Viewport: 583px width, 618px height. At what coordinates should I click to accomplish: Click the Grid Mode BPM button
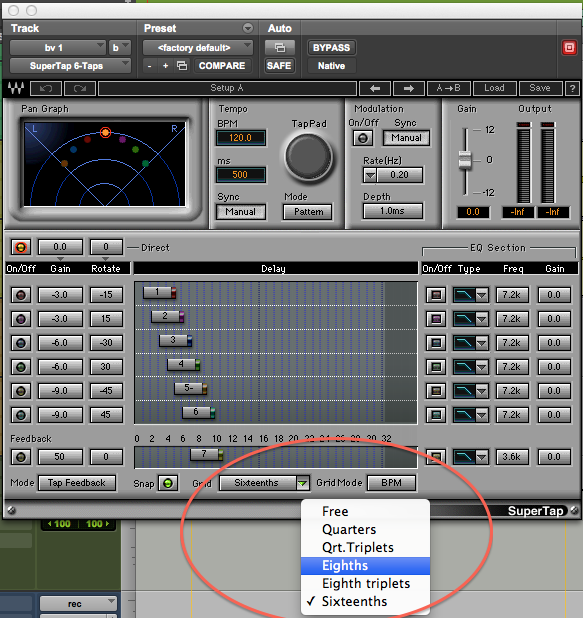[391, 483]
